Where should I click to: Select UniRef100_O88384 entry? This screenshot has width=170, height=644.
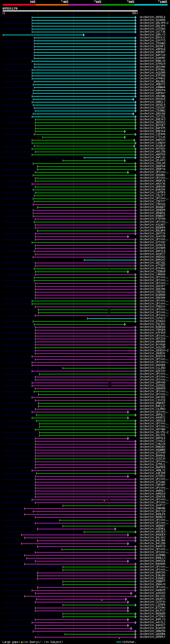click(152, 298)
